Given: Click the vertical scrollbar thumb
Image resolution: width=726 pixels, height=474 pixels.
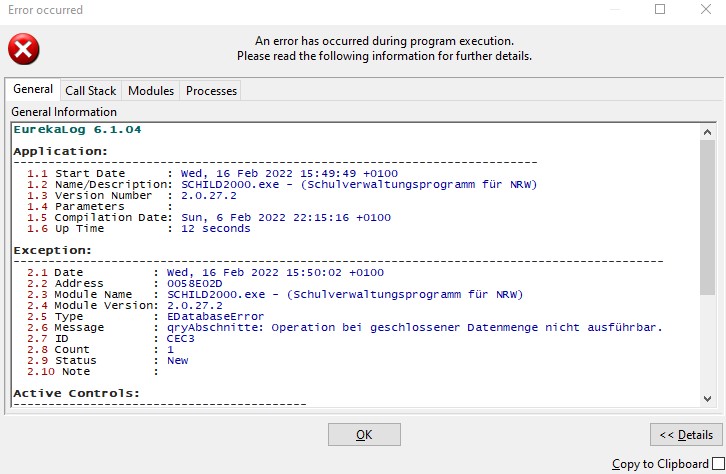Looking at the screenshot, I should [707, 217].
